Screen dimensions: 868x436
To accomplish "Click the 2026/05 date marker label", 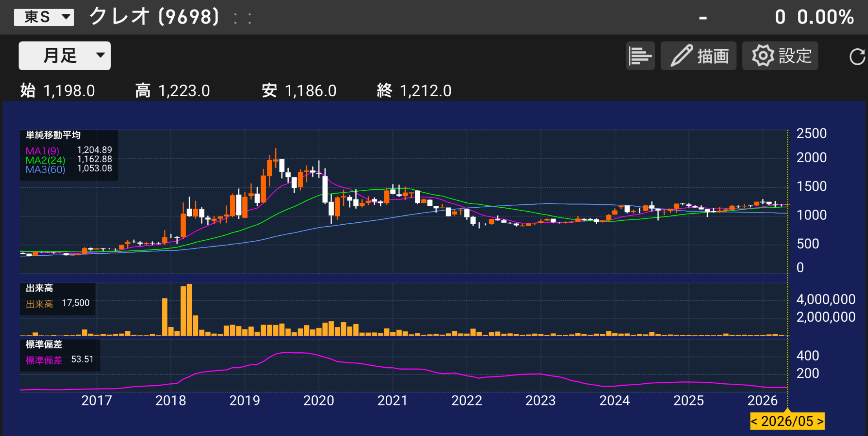I will tap(787, 421).
